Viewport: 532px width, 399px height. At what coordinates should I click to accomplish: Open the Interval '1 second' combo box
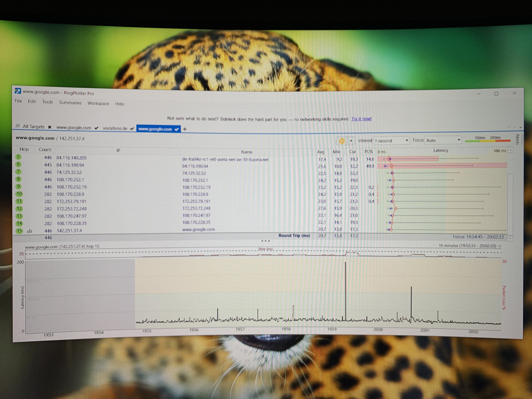pos(391,140)
